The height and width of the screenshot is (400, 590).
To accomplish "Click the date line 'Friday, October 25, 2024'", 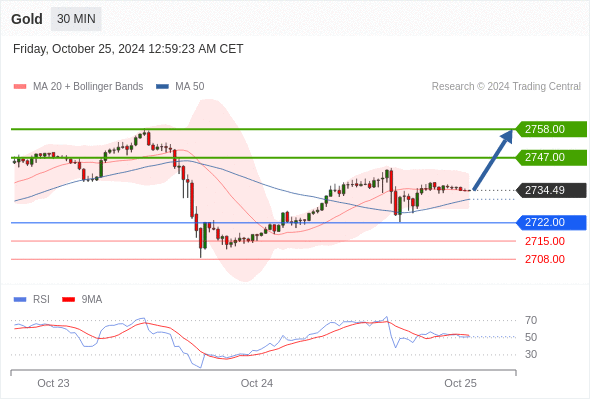I will click(128, 49).
